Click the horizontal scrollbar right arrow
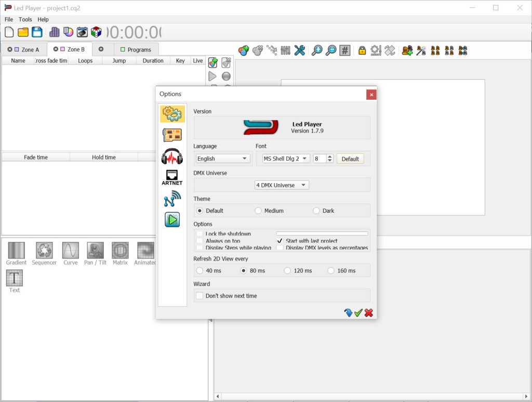Image resolution: width=532 pixels, height=402 pixels. coord(526,396)
